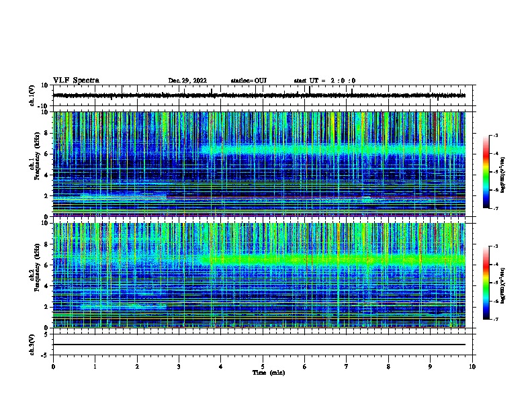Click the ch.1 'Frequency (kHz)' axis label

tap(37, 156)
